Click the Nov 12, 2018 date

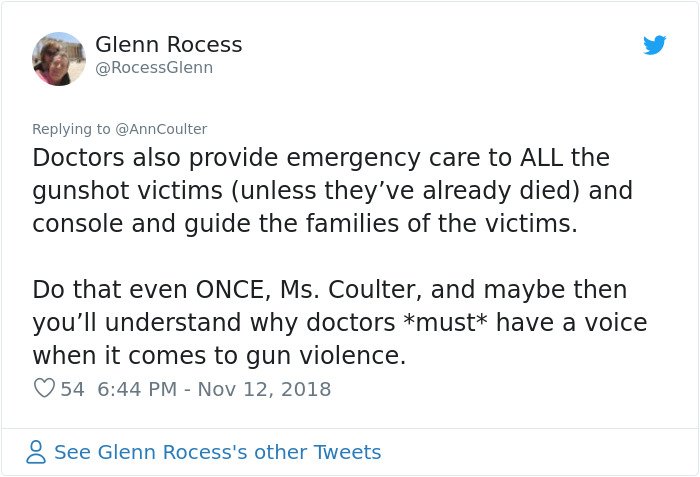tap(263, 388)
